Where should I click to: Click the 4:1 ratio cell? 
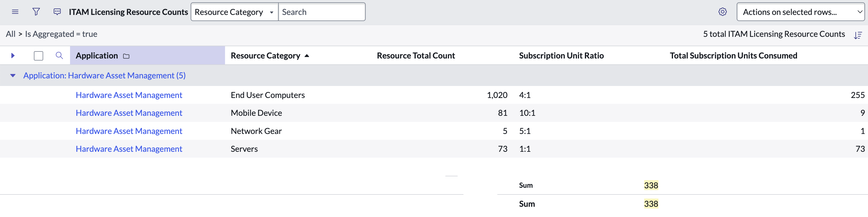click(525, 95)
